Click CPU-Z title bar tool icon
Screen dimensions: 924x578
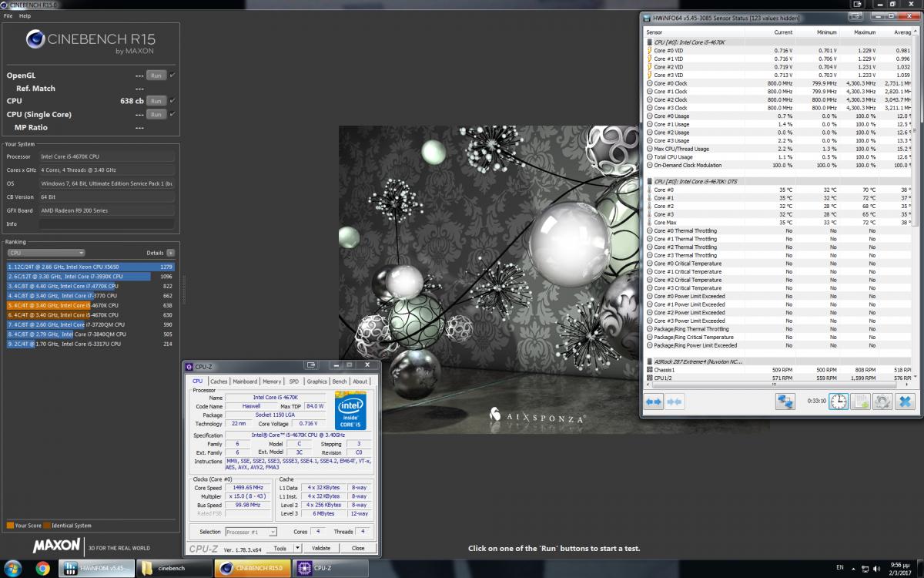(x=311, y=365)
